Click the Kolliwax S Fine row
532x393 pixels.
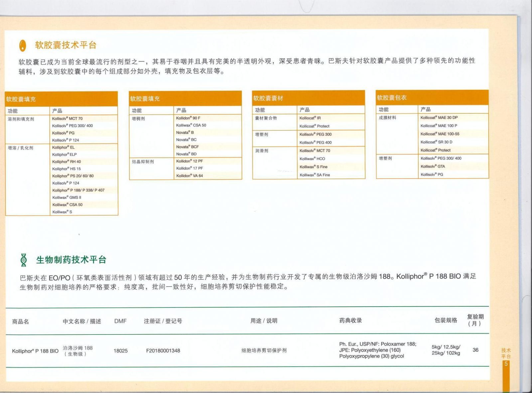(x=331, y=167)
